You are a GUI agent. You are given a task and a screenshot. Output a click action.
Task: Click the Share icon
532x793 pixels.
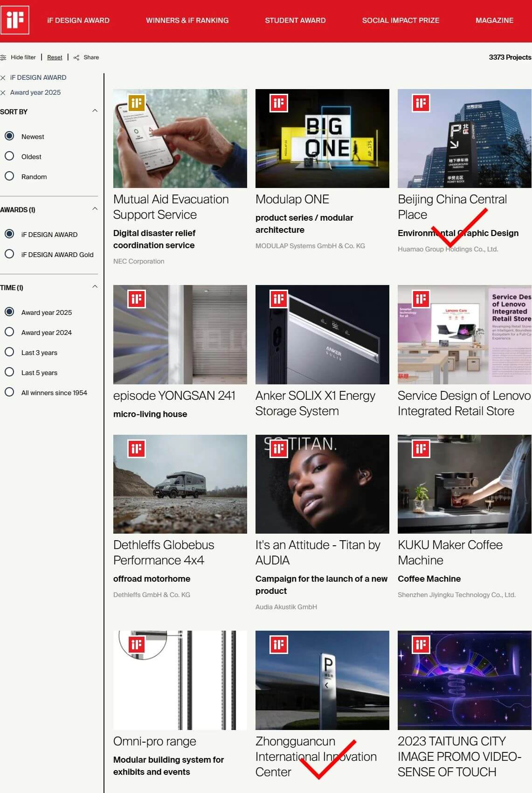pyautogui.click(x=76, y=57)
